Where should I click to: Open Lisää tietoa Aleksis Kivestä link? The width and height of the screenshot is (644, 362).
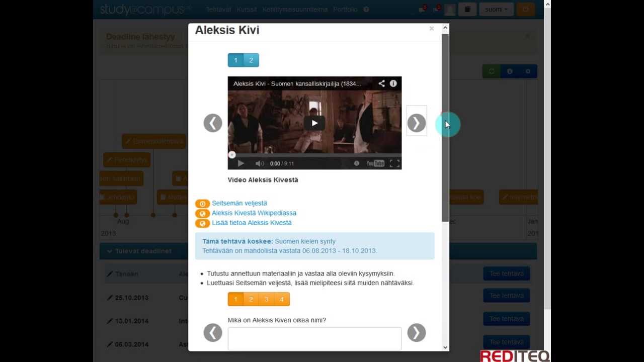252,223
